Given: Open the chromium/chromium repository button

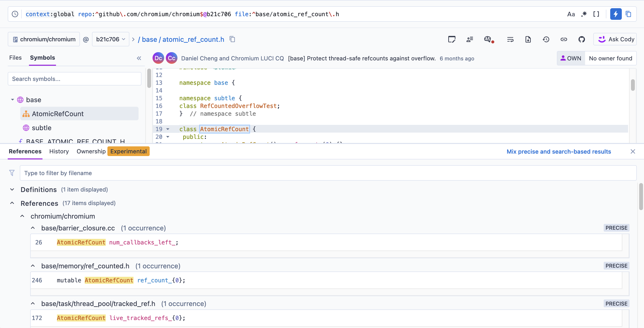Looking at the screenshot, I should (x=44, y=39).
